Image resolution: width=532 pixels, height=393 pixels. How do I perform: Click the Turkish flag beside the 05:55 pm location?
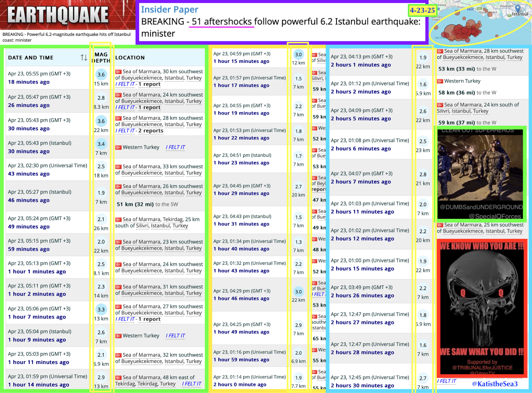click(x=118, y=72)
